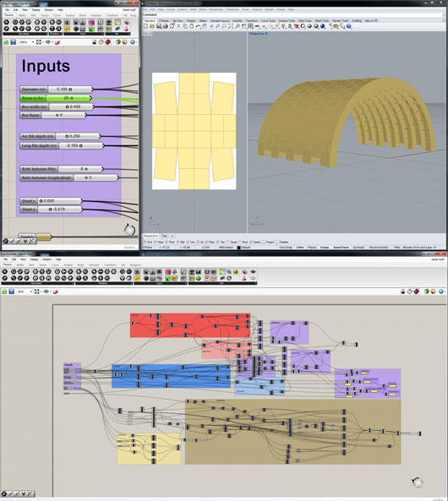
Task: Click the Grid Snap status bar button
Action: coord(285,248)
